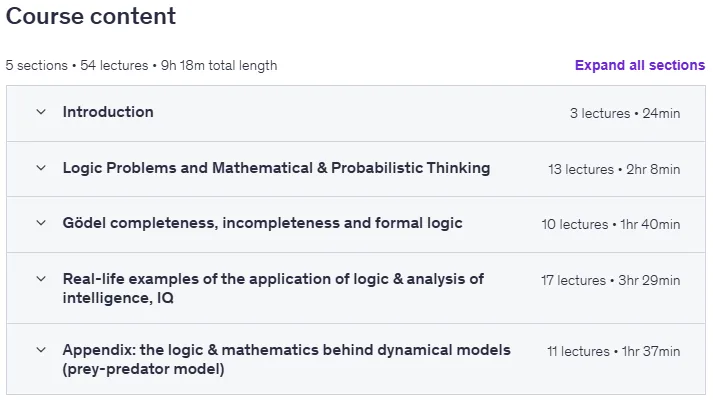This screenshot has height=400, width=713.
Task: Click the 54 lectures count text
Action: coord(114,65)
